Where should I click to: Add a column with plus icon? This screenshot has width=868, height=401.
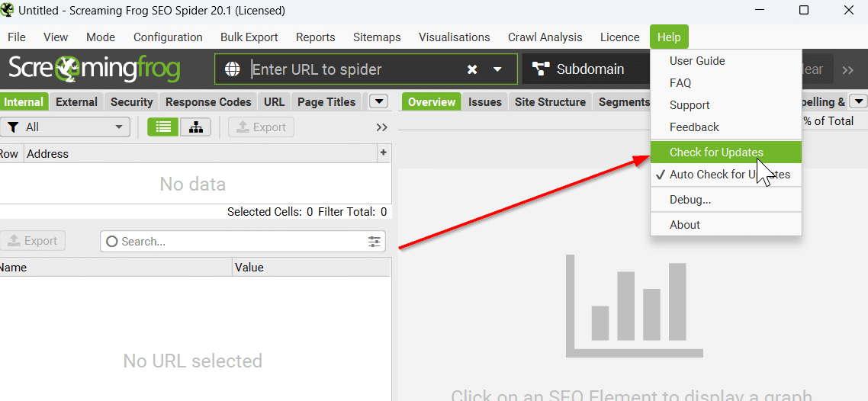383,152
